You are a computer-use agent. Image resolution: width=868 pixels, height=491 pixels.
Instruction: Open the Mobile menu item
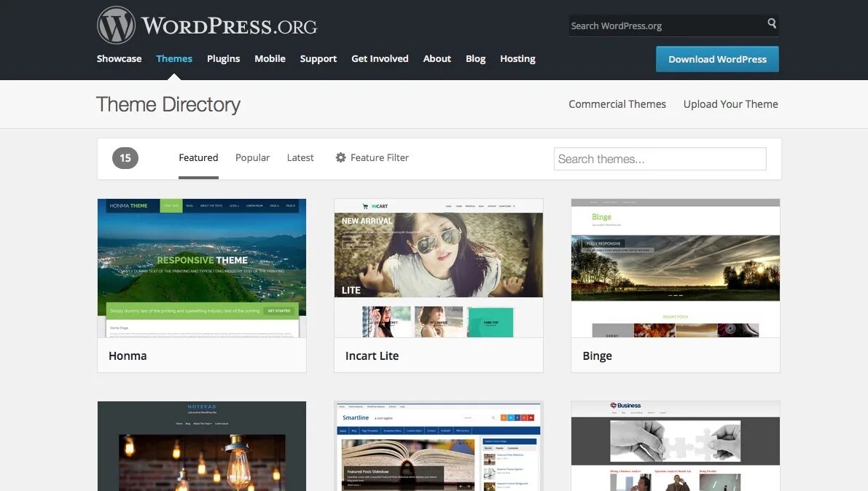(270, 59)
